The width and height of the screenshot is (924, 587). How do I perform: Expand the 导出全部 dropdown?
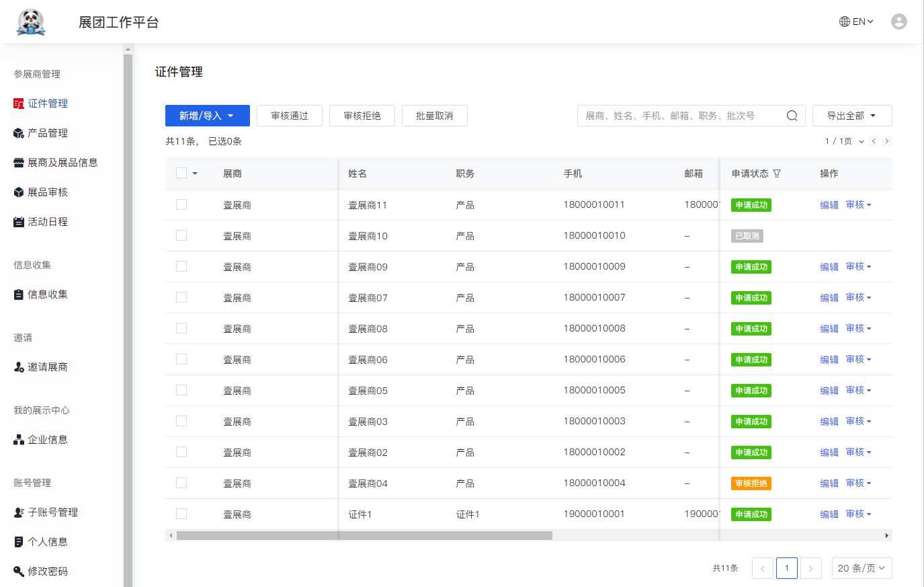pyautogui.click(x=851, y=116)
